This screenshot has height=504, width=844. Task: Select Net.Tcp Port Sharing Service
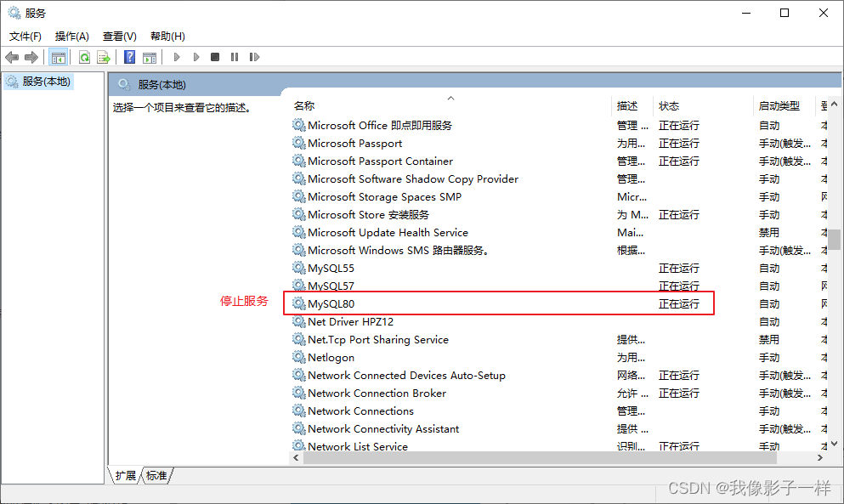pos(557,339)
